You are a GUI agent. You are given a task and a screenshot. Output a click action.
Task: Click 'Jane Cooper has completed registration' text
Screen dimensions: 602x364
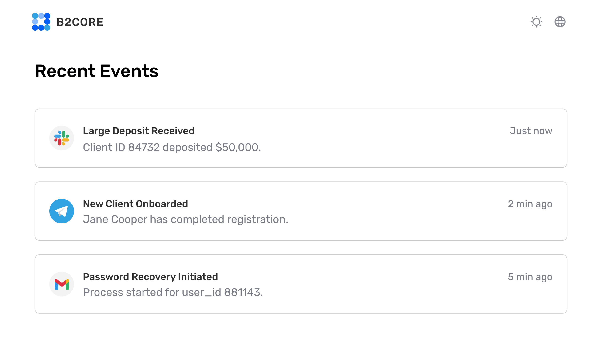186,219
